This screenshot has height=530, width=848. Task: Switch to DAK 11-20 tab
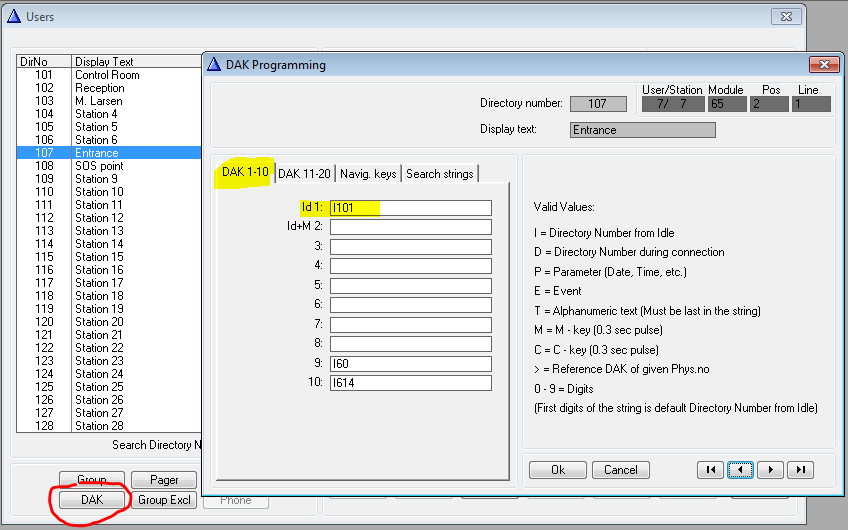click(x=307, y=173)
